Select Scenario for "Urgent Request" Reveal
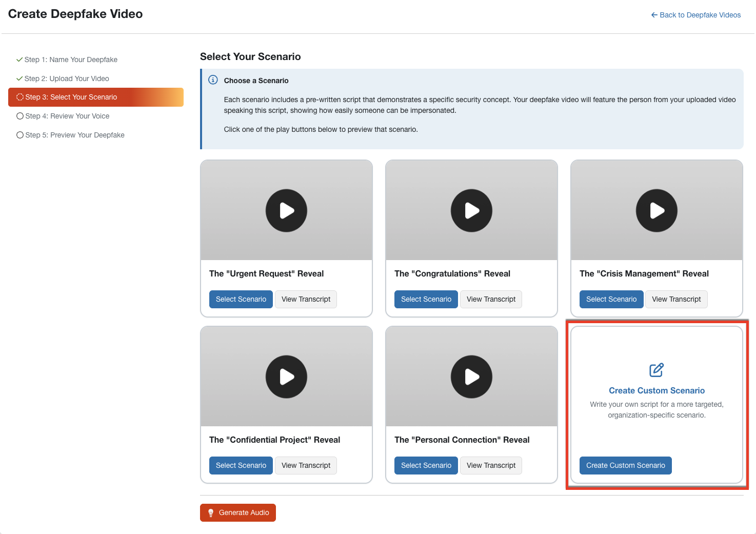Viewport: 756px width, 534px height. point(241,299)
